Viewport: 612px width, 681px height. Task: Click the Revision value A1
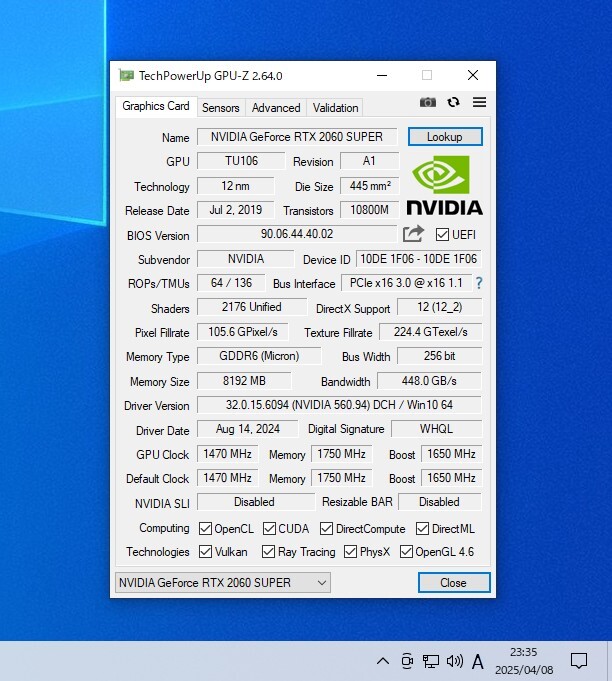pyautogui.click(x=370, y=161)
